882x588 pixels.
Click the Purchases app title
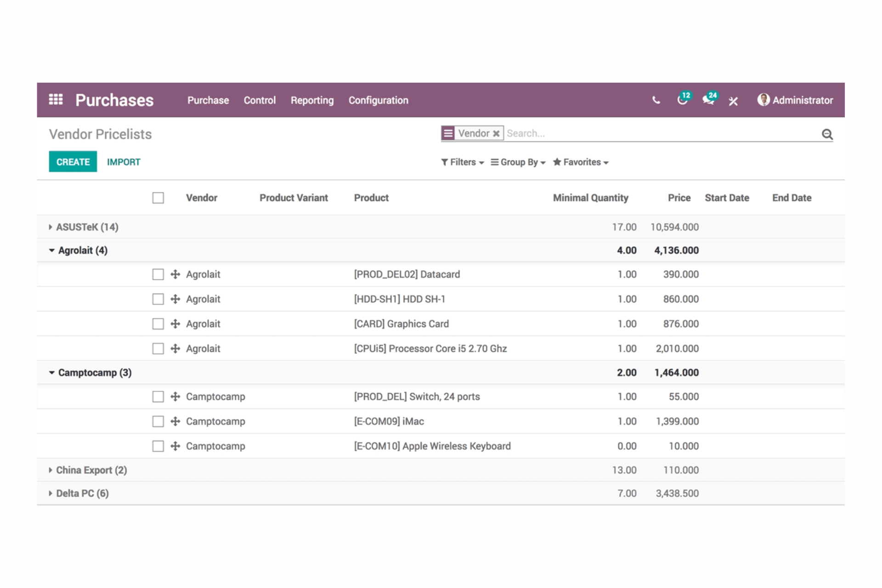[114, 100]
